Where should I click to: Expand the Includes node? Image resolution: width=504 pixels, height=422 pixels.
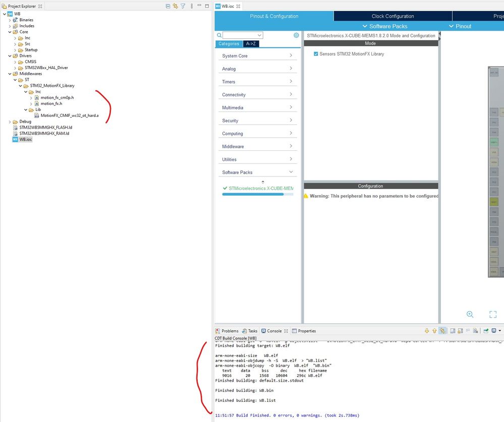pos(10,26)
